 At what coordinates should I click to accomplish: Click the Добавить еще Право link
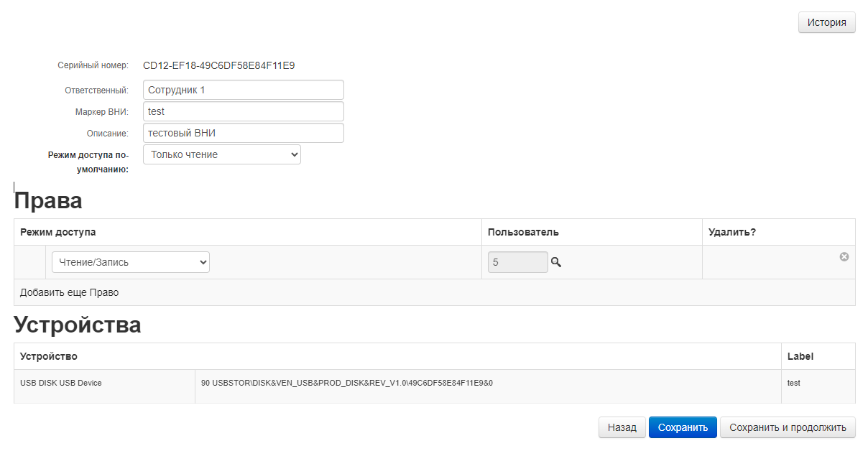(69, 292)
